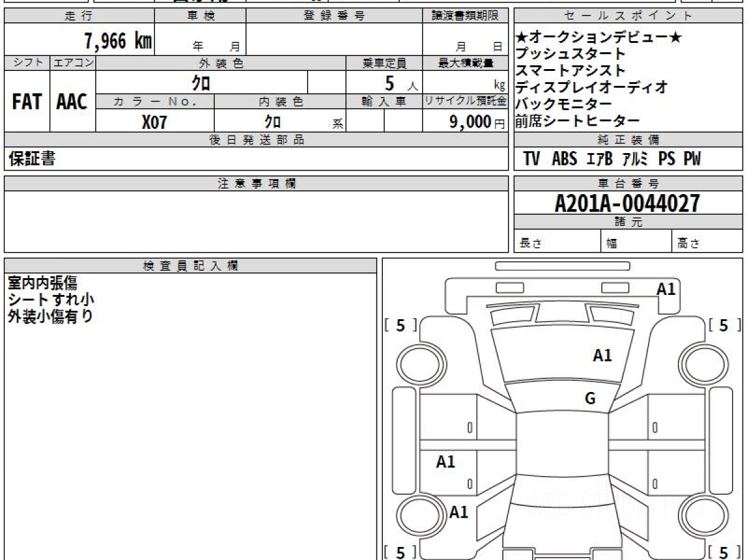
Task: Click the バックモニター line
Action: click(564, 104)
